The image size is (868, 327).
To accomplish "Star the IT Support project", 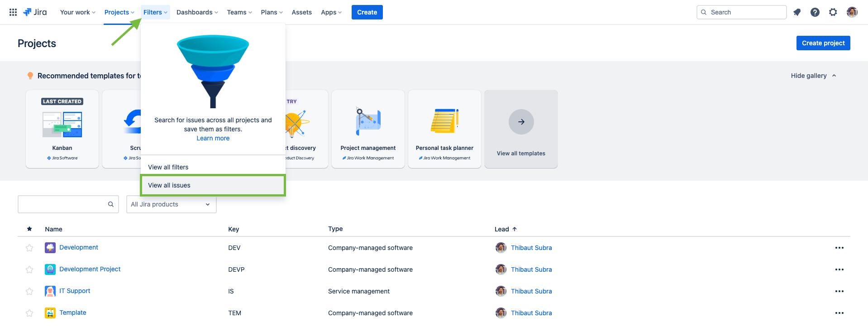I will tap(29, 291).
